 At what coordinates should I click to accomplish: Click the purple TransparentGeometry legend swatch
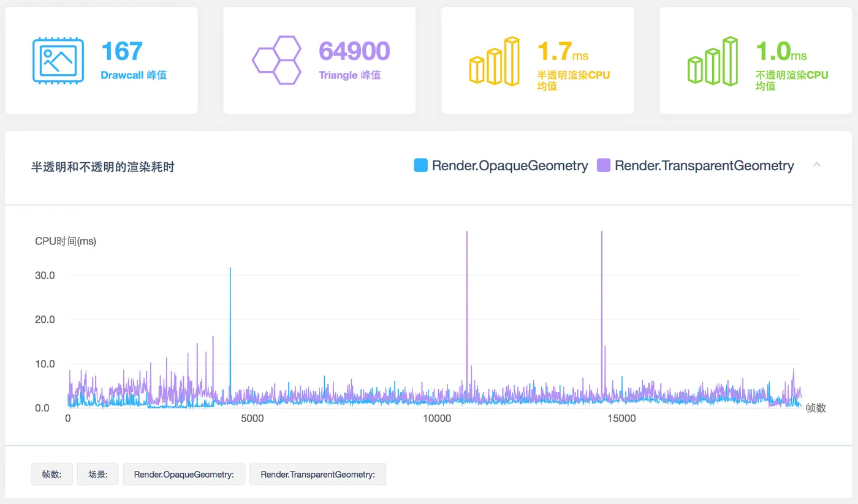(x=604, y=165)
